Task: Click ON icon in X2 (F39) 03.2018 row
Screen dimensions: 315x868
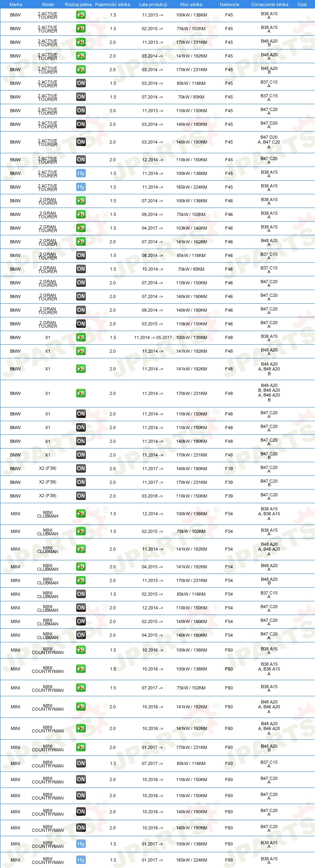Action: pos(81,496)
